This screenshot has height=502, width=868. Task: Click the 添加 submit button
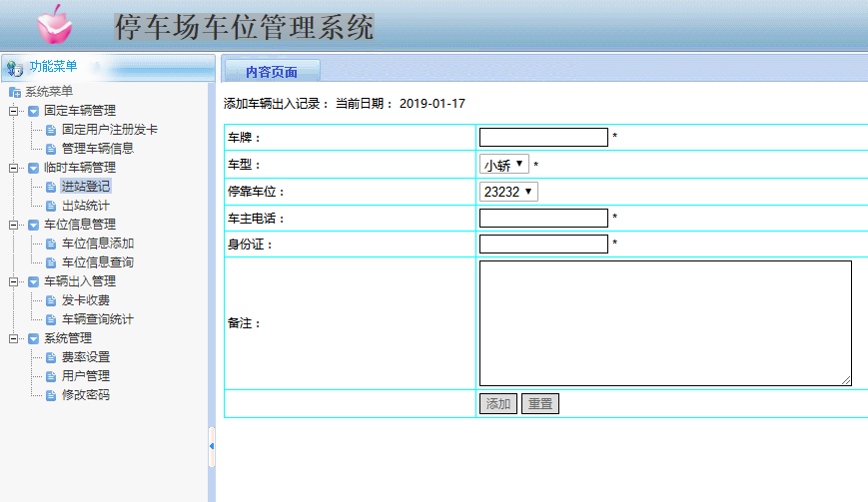click(x=498, y=403)
